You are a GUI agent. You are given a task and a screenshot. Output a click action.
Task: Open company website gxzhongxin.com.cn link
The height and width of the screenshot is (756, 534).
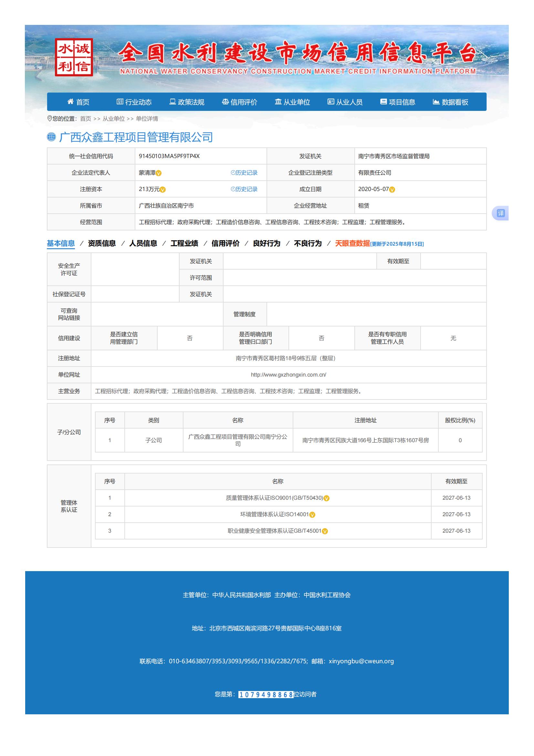click(x=288, y=375)
